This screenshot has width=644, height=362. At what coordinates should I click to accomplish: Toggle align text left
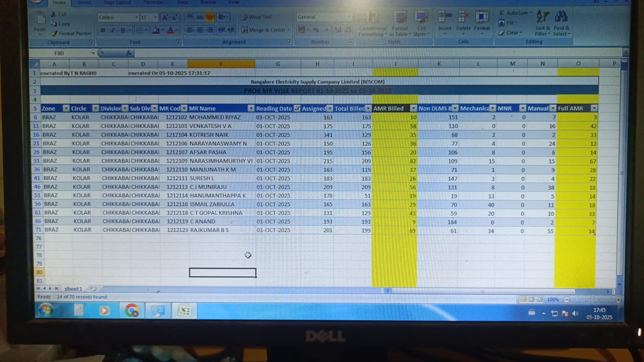[x=190, y=30]
